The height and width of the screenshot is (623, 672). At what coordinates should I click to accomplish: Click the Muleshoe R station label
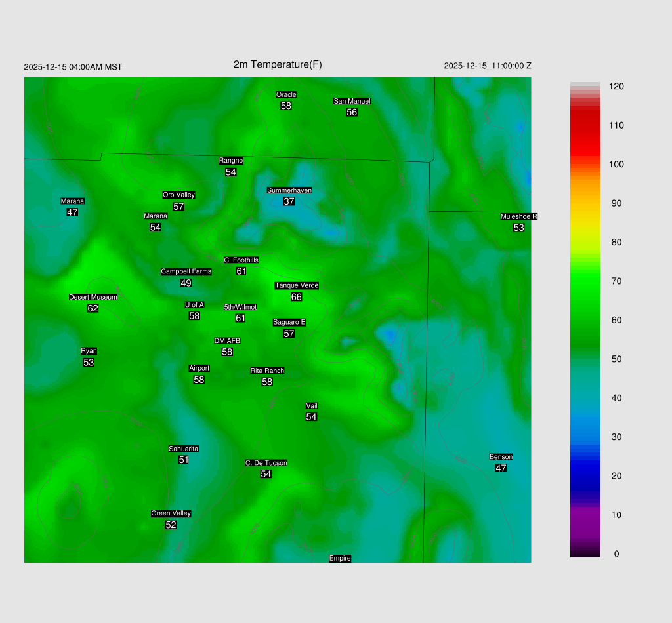[518, 216]
